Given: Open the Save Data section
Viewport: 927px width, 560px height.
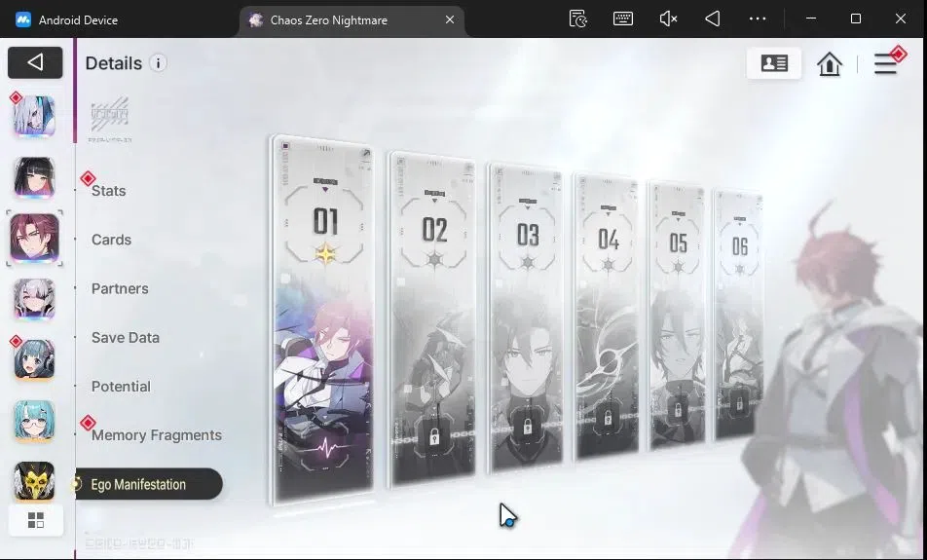Looking at the screenshot, I should tap(126, 338).
